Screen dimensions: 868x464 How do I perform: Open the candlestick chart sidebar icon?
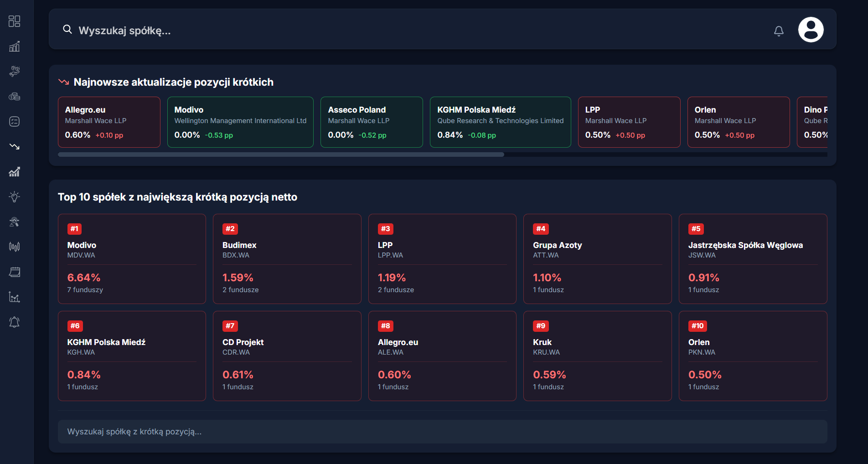pyautogui.click(x=15, y=247)
